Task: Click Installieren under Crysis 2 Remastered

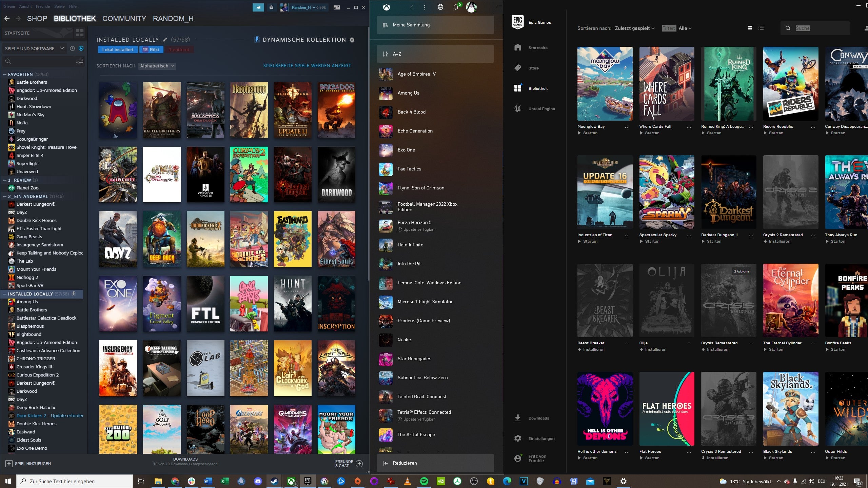Action: [x=777, y=241]
